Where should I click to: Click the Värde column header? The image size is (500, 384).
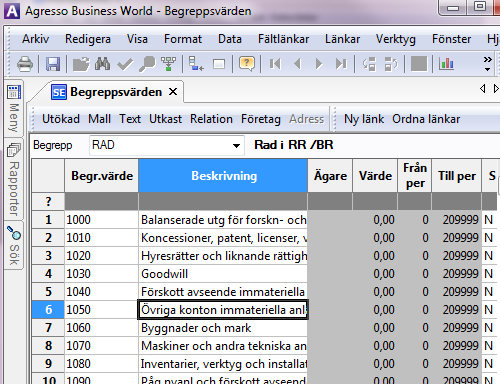[x=375, y=176]
